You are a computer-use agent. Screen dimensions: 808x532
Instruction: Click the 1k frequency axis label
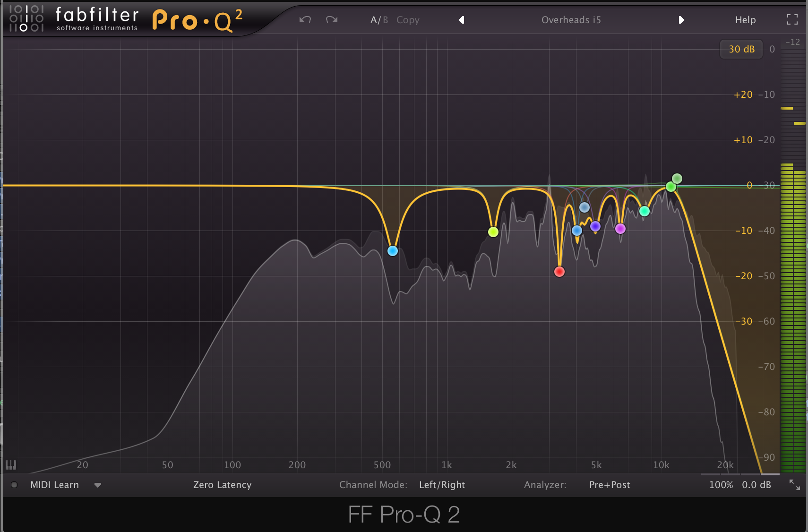coord(447,465)
